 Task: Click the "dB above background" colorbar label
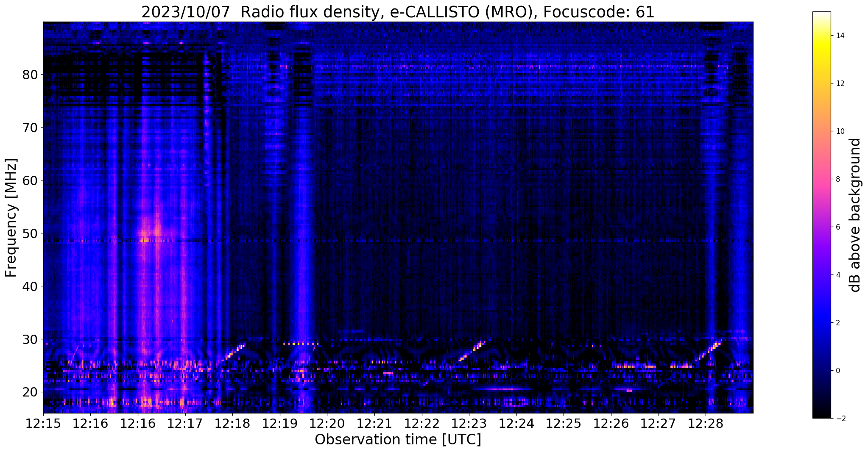point(855,215)
